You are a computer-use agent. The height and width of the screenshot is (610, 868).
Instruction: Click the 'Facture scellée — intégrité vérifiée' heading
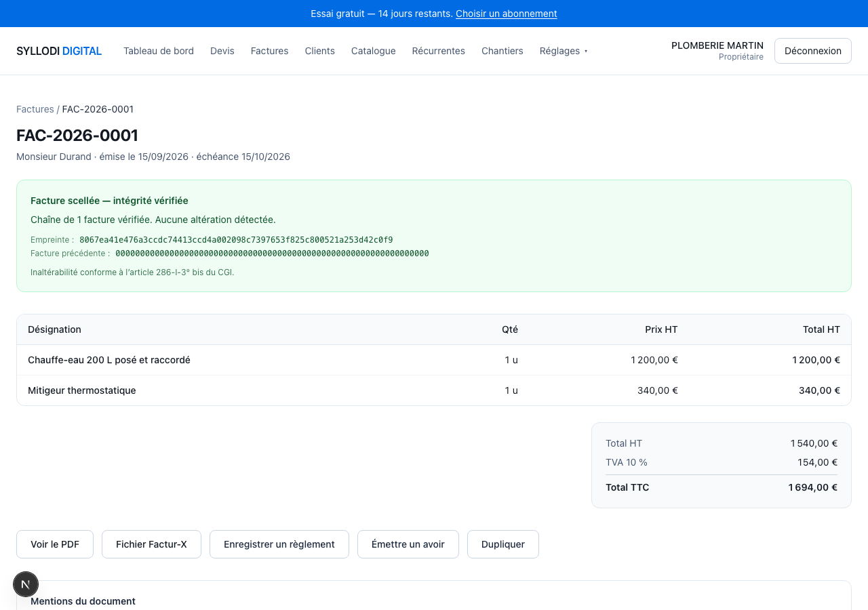[109, 201]
